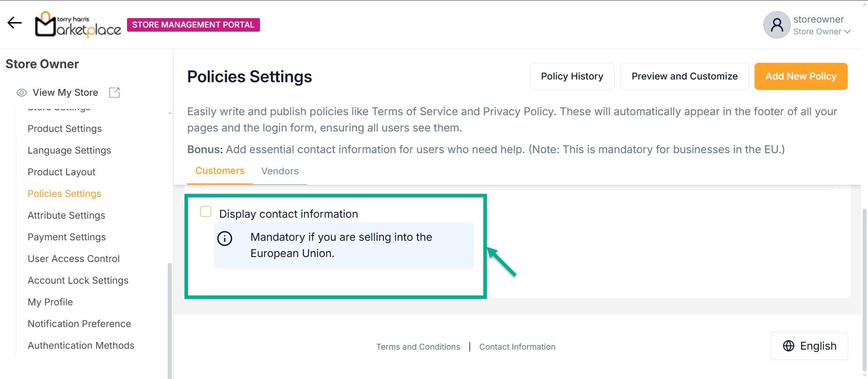Viewport: 868px width, 379px height.
Task: Click the back arrow icon
Action: click(14, 23)
